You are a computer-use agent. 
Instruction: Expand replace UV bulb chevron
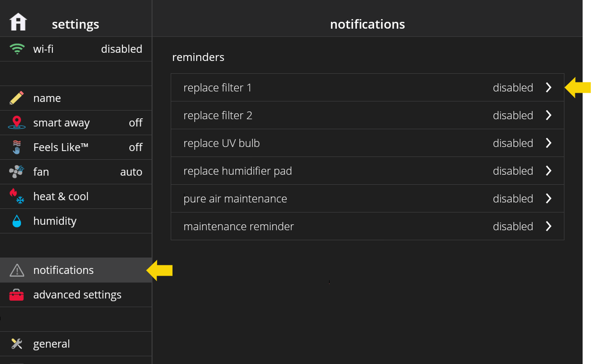(548, 143)
